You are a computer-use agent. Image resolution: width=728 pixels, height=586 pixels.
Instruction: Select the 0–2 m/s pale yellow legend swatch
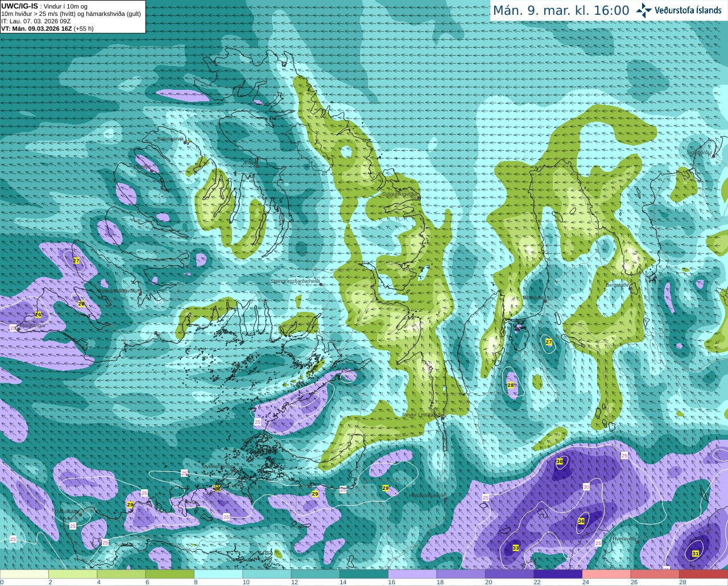tap(24, 574)
